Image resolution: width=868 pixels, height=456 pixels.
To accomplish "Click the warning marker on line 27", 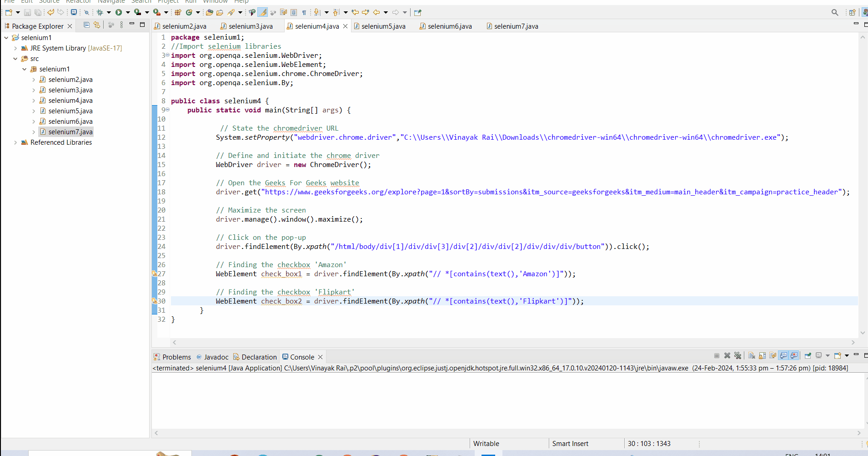I will coord(154,274).
